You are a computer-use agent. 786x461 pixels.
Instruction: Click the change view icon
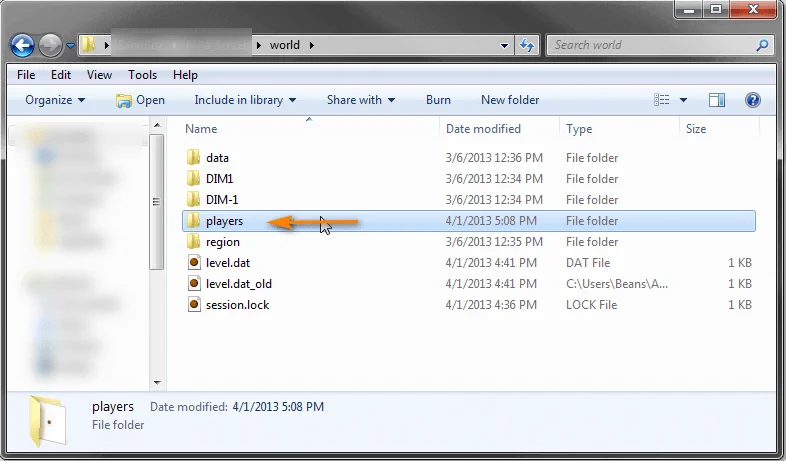click(662, 100)
